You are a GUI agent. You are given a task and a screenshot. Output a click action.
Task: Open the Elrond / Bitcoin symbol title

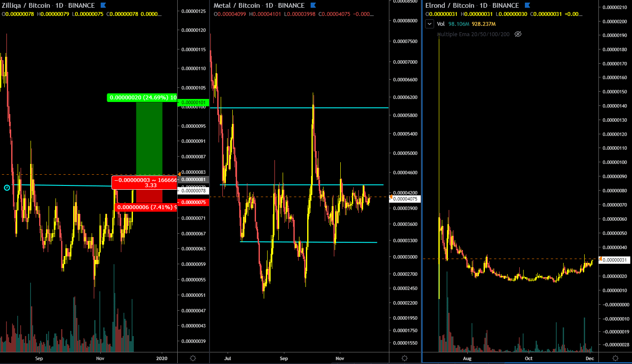tap(450, 6)
